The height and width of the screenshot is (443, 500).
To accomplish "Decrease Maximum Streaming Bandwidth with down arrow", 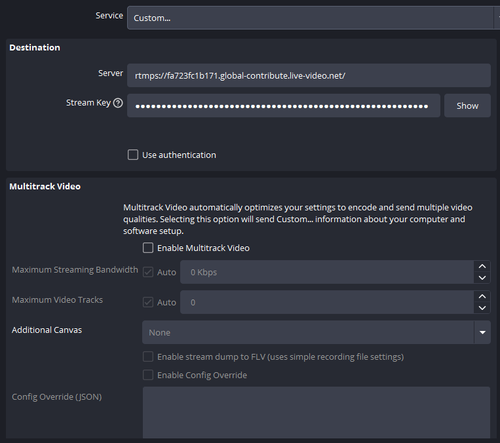I will coord(482,278).
